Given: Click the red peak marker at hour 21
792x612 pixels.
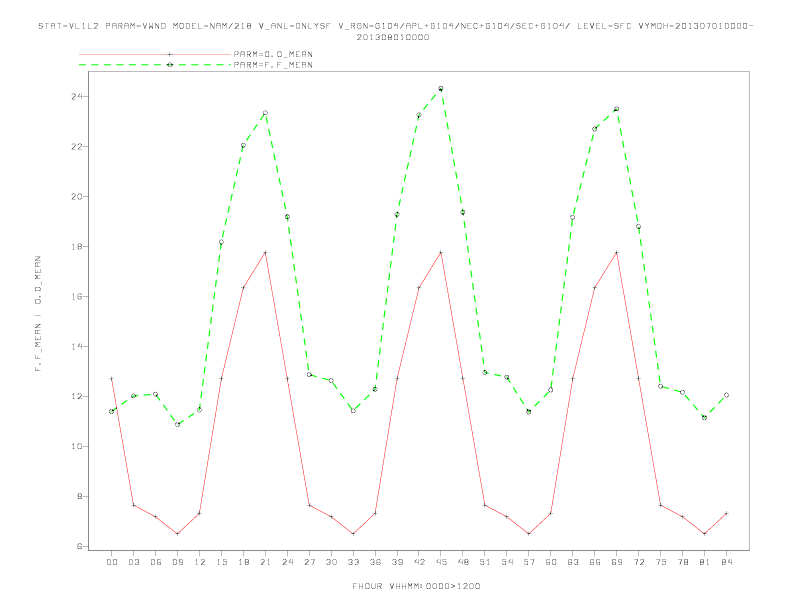Looking at the screenshot, I should [x=265, y=252].
